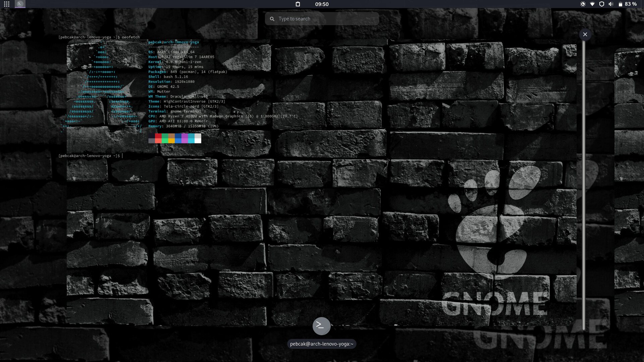Viewport: 644px width, 362px height.
Task: Focus the Type to search field
Action: click(x=322, y=19)
